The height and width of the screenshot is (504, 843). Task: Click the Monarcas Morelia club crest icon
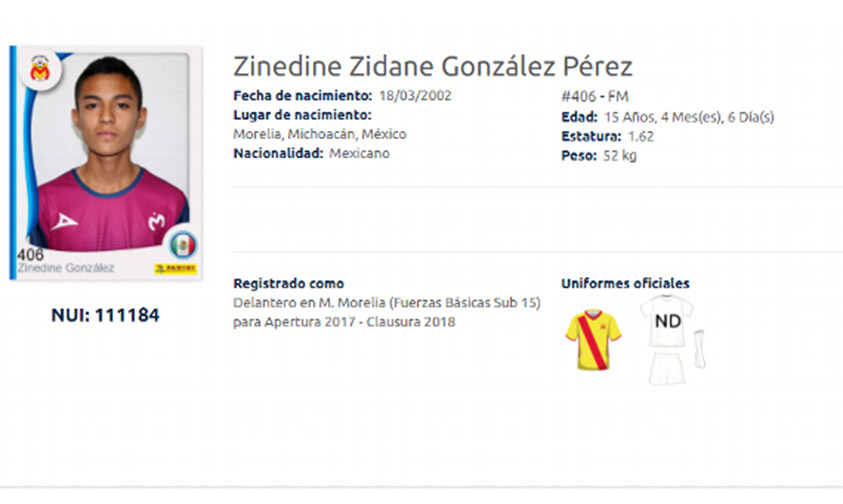pos(40,69)
